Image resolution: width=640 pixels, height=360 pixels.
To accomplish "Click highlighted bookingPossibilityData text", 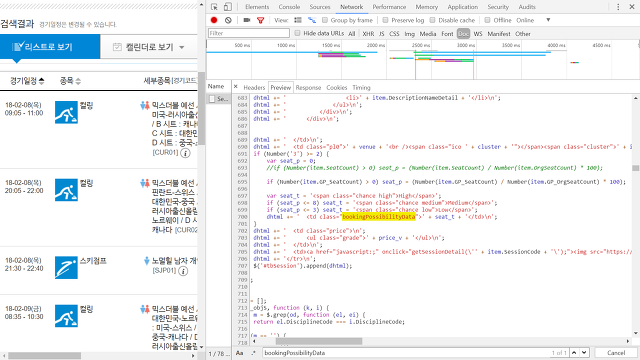I will click(378, 217).
